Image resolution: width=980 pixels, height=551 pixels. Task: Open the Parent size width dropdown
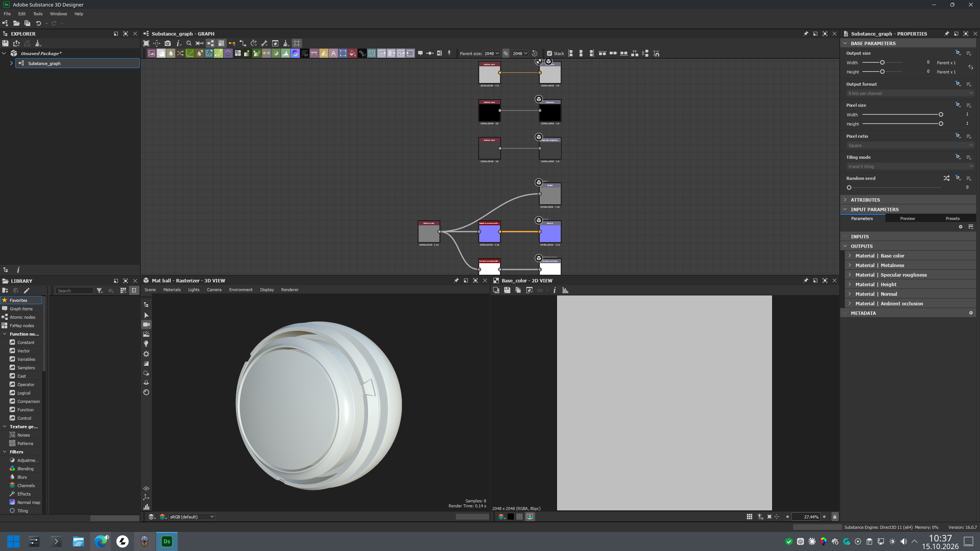point(492,53)
